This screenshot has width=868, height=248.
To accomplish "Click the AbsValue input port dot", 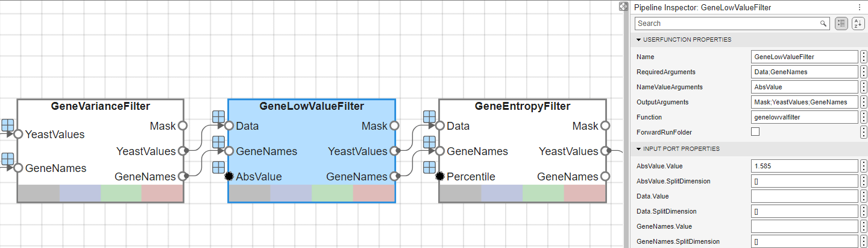I will [x=229, y=177].
